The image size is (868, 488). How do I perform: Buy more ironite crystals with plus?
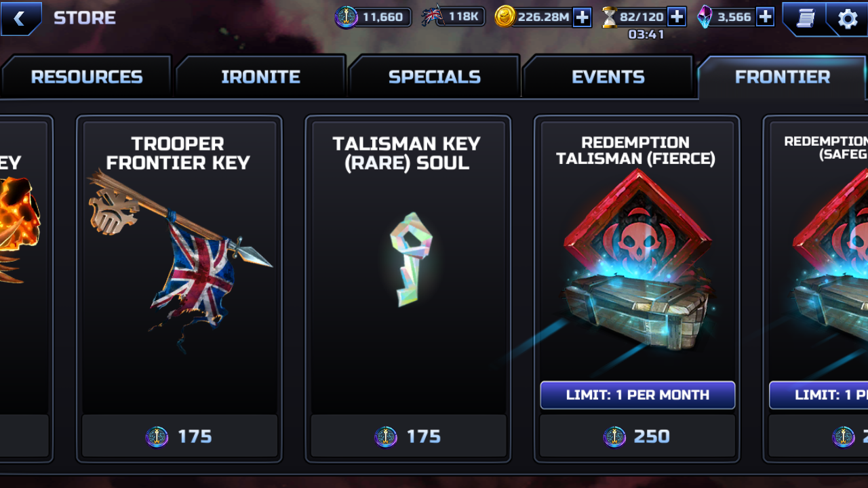[x=765, y=17]
